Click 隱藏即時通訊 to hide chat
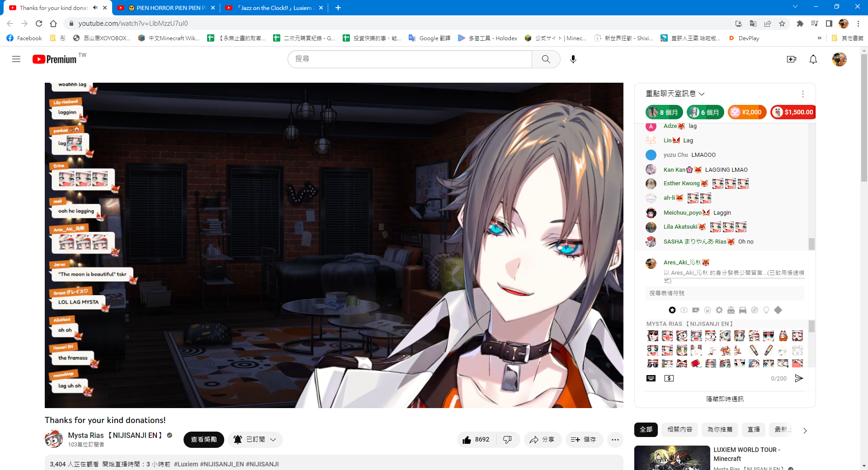This screenshot has width=868, height=470. point(725,399)
